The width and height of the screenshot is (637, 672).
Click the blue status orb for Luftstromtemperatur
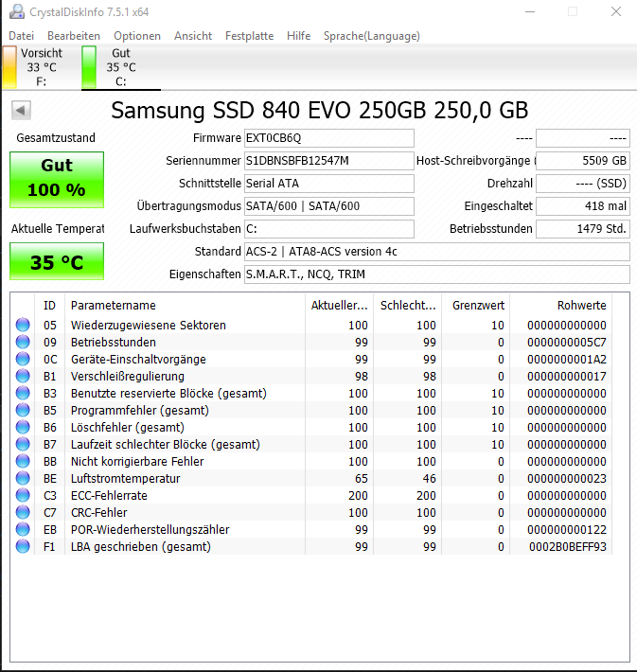[x=23, y=478]
